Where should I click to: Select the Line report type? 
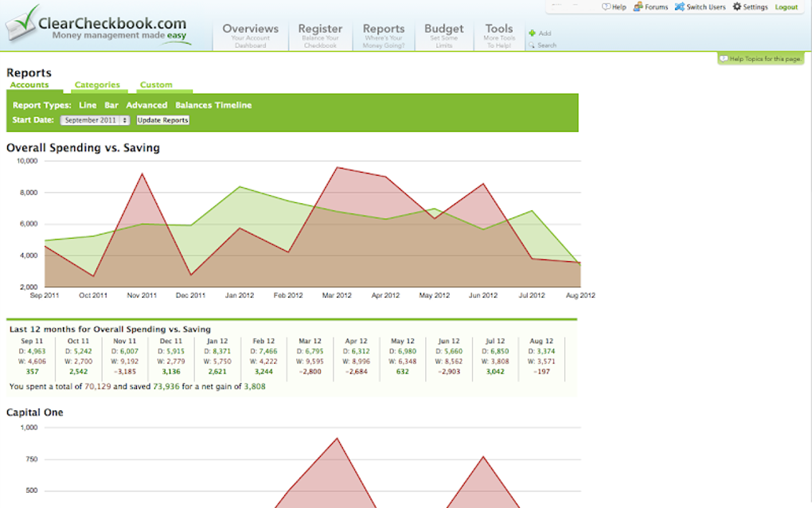pyautogui.click(x=88, y=105)
